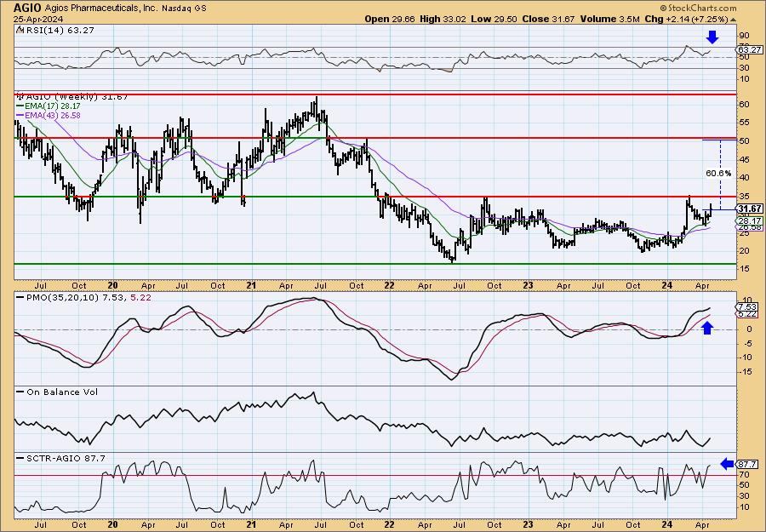Click the 55 level on price axis
The height and width of the screenshot is (532, 766).
click(744, 122)
